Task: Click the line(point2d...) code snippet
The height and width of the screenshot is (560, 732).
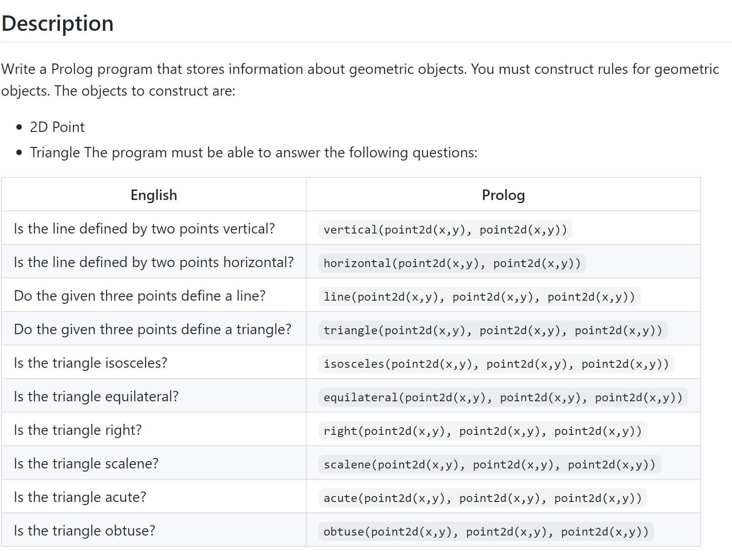Action: point(479,297)
